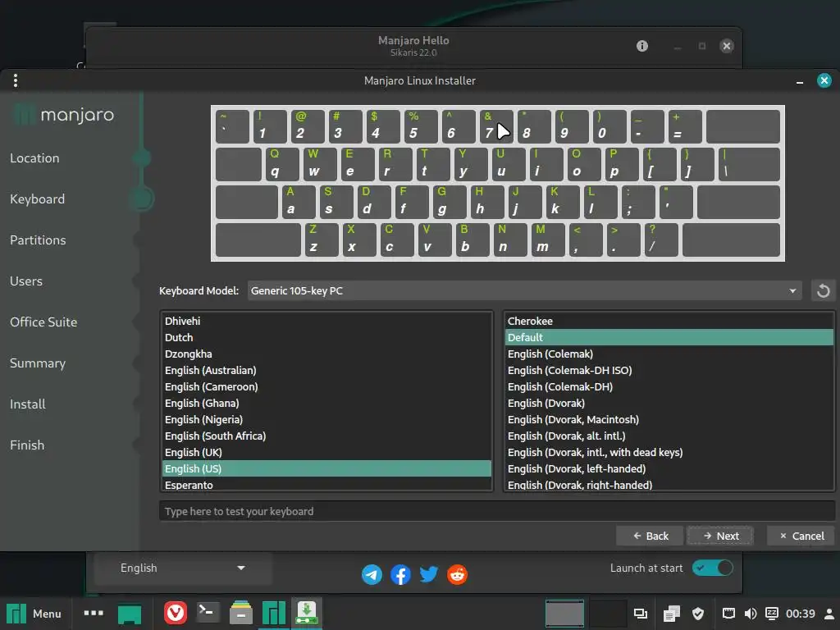Open the terminal from taskbar

pyautogui.click(x=208, y=614)
